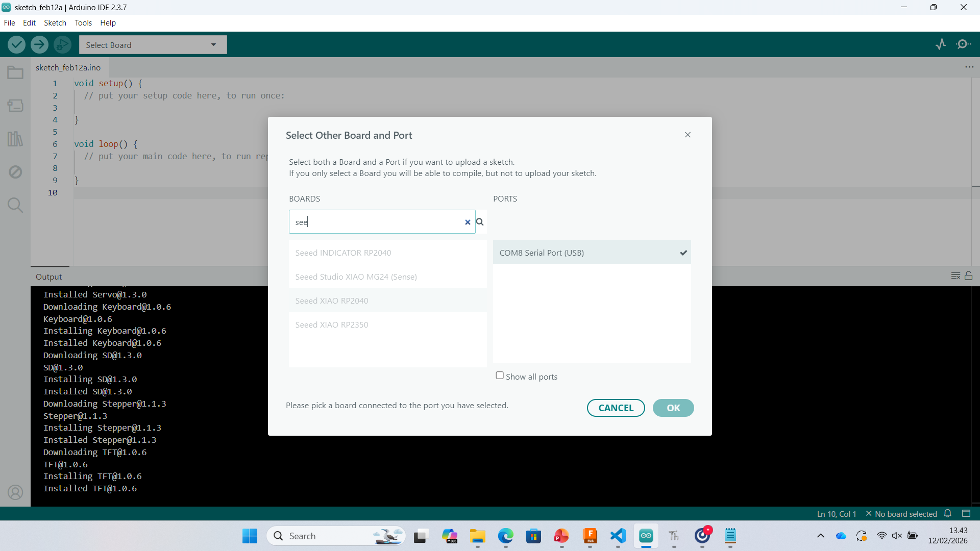Image resolution: width=980 pixels, height=551 pixels.
Task: Open the Serial Plotter icon
Action: coord(941,44)
